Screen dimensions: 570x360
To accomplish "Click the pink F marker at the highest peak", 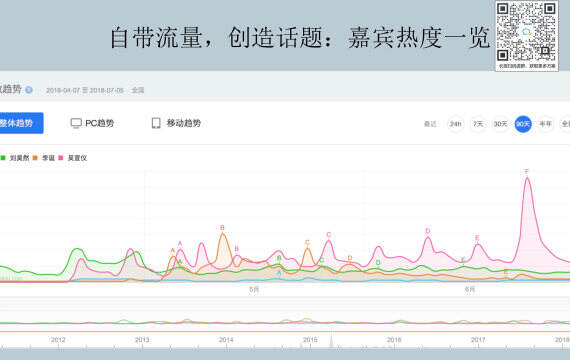I will click(527, 171).
